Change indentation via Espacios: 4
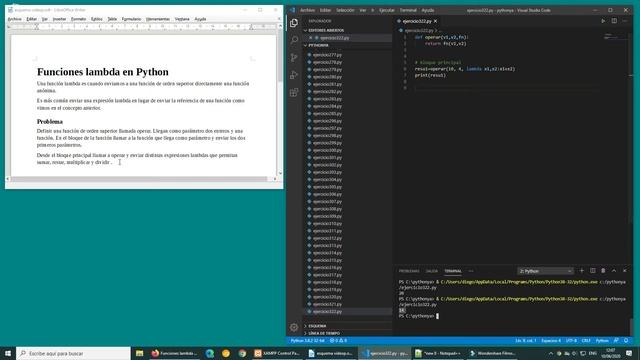The height and width of the screenshot is (360, 640). [551, 340]
